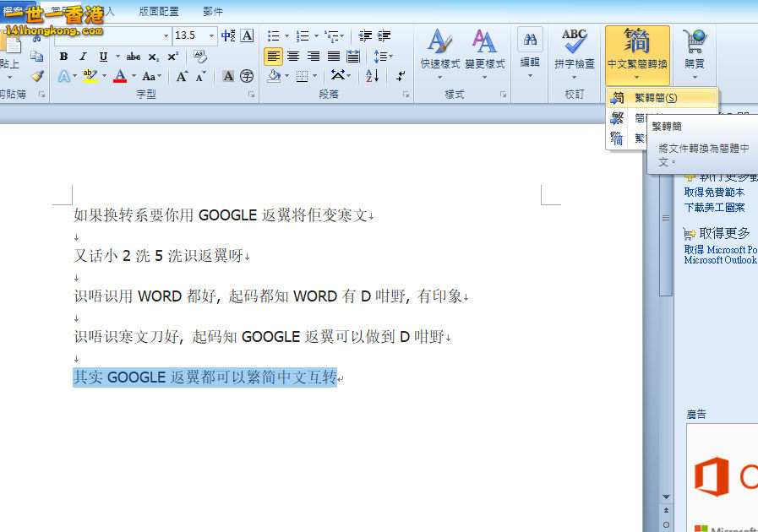Click the phonetic guide icon
This screenshot has width=758, height=532.
228,35
